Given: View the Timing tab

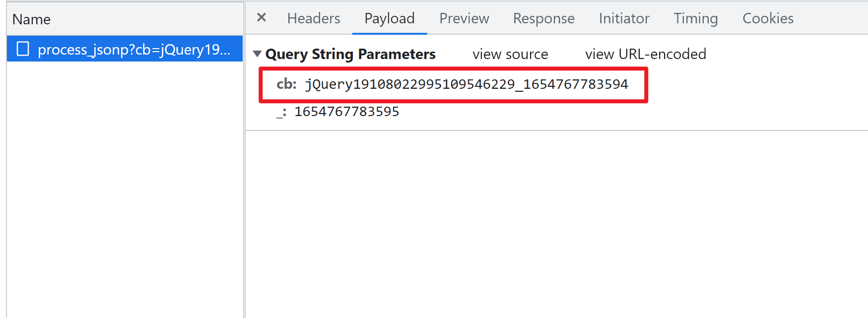Looking at the screenshot, I should tap(695, 18).
